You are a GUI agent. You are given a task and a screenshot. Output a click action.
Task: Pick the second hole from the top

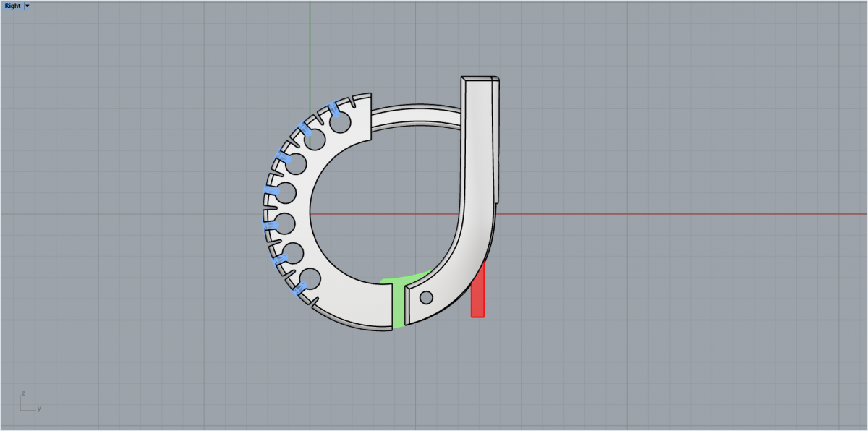[x=315, y=140]
